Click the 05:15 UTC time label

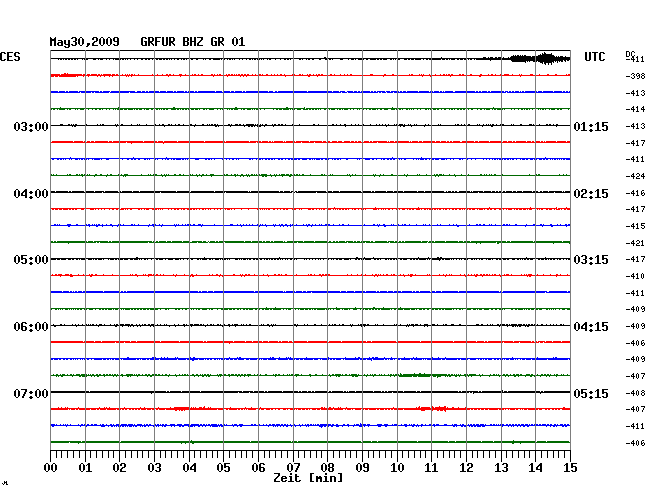591,393
